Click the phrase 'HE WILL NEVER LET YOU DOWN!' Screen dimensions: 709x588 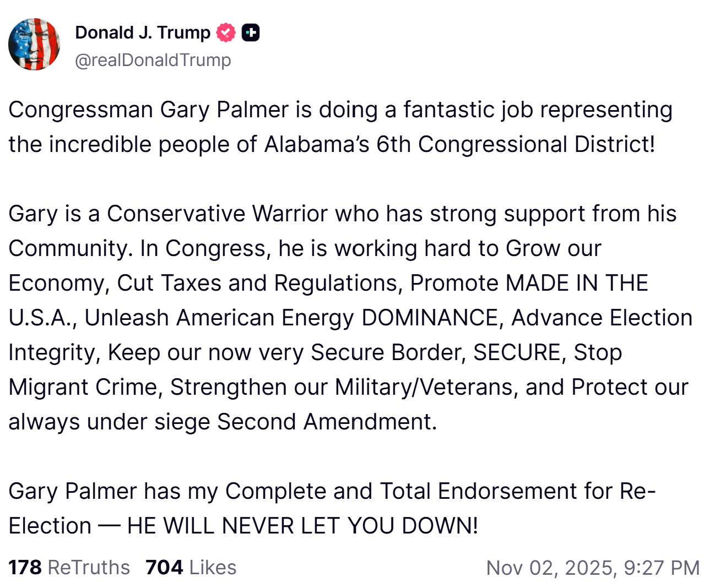pyautogui.click(x=302, y=526)
